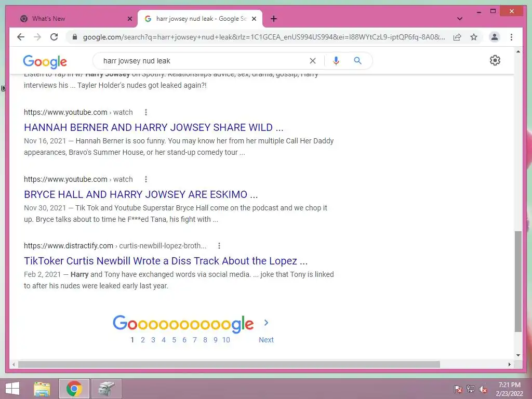Open options menu for Hannah Berner result
Screen dimensions: 532x399
[x=146, y=112]
